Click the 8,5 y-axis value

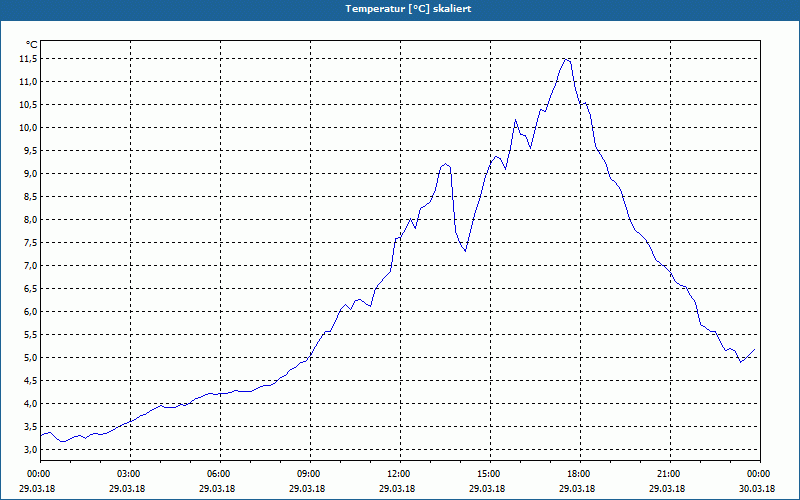click(30, 196)
